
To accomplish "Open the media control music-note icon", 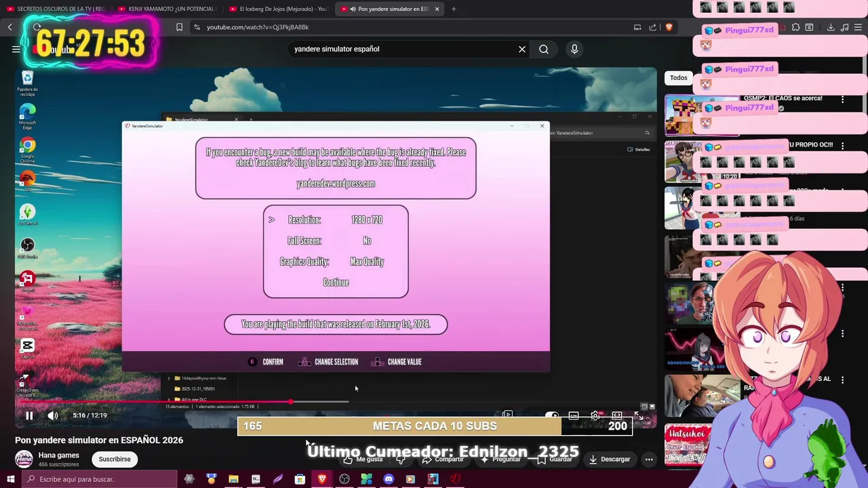I will [845, 27].
